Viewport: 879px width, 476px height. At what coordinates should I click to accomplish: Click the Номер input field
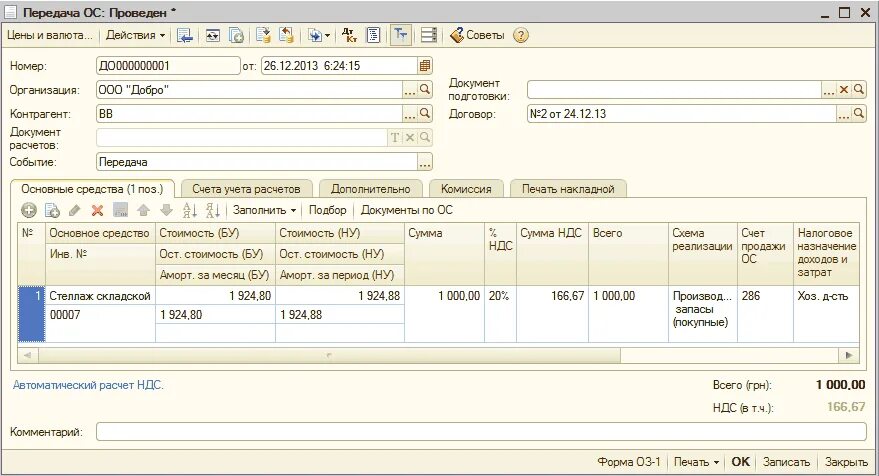(168, 66)
